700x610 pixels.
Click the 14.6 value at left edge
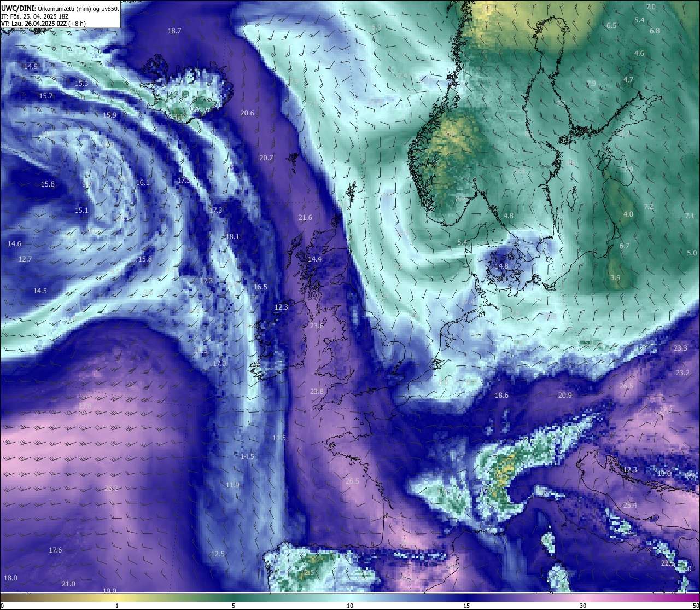pyautogui.click(x=15, y=244)
